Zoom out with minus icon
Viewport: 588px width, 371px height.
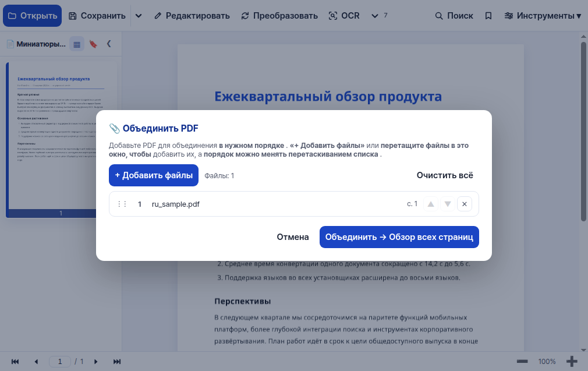[x=522, y=362]
